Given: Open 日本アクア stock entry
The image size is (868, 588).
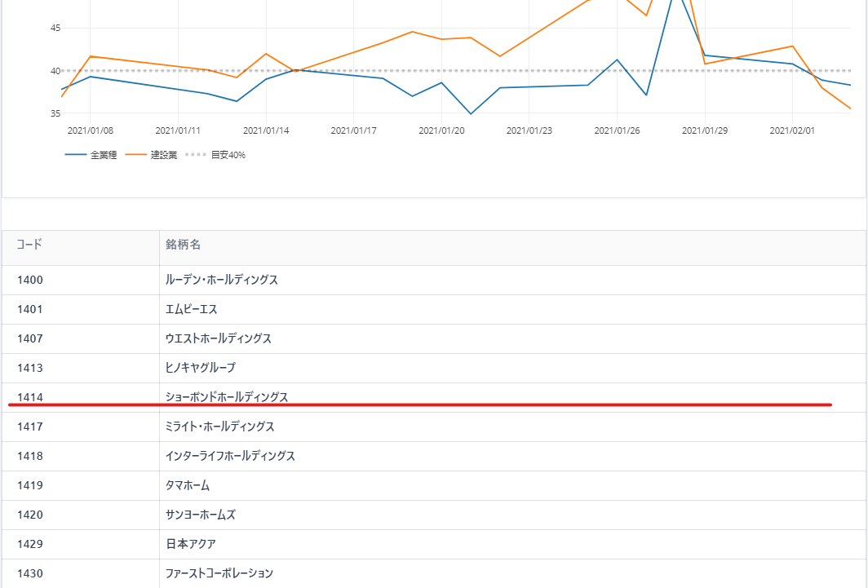Looking at the screenshot, I should pyautogui.click(x=190, y=544).
